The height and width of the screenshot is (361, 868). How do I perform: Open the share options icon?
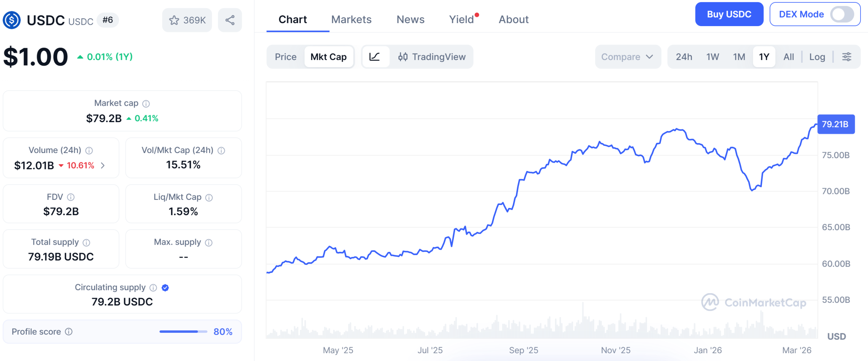point(230,20)
